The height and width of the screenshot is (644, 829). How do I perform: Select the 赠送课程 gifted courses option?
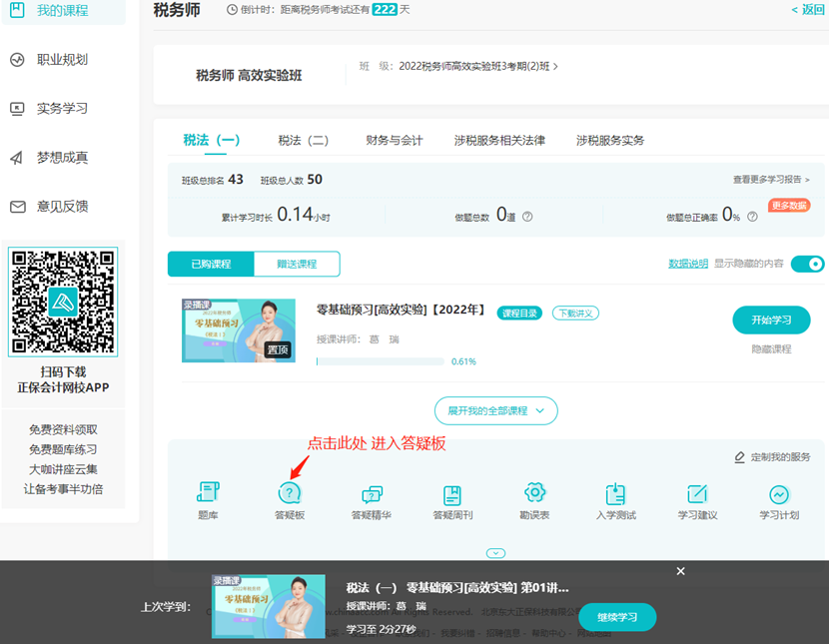pyautogui.click(x=297, y=264)
